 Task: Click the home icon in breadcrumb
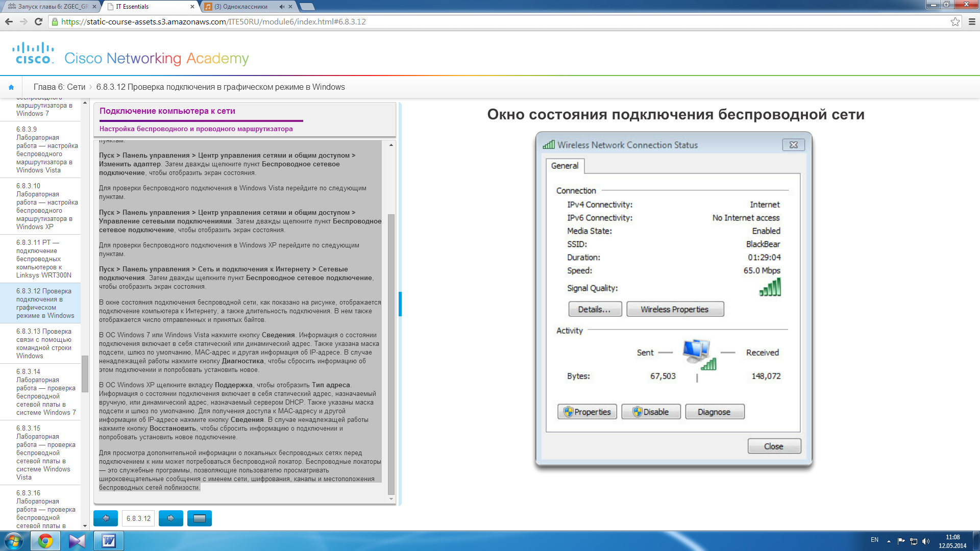coord(11,87)
